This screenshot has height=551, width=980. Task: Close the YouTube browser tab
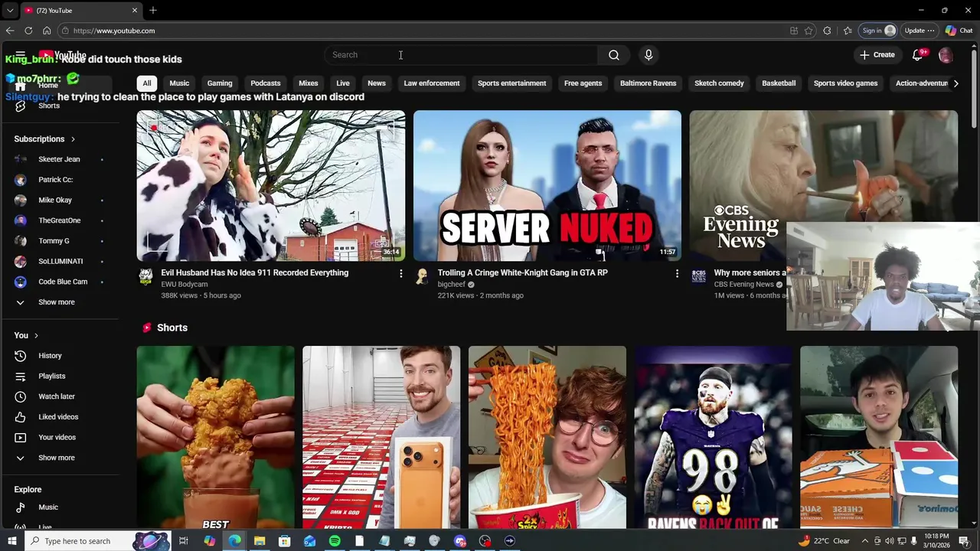[135, 10]
